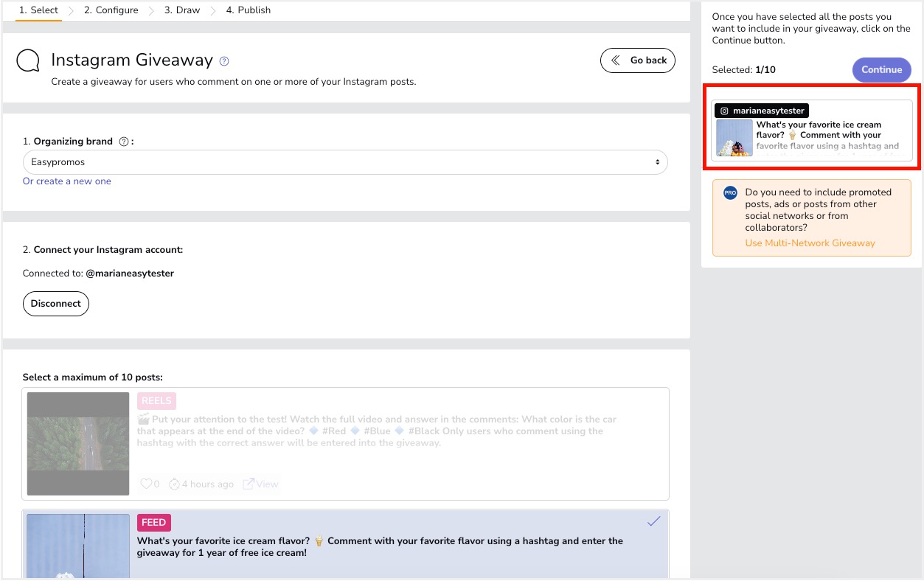The image size is (924, 581).
Task: Open the Or create a new one link
Action: (67, 181)
